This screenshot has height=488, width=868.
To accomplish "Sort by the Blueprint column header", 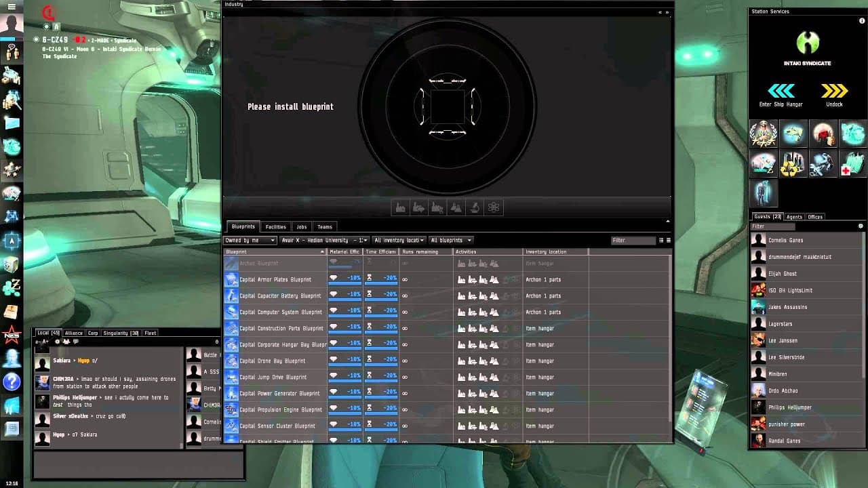I will (x=275, y=252).
